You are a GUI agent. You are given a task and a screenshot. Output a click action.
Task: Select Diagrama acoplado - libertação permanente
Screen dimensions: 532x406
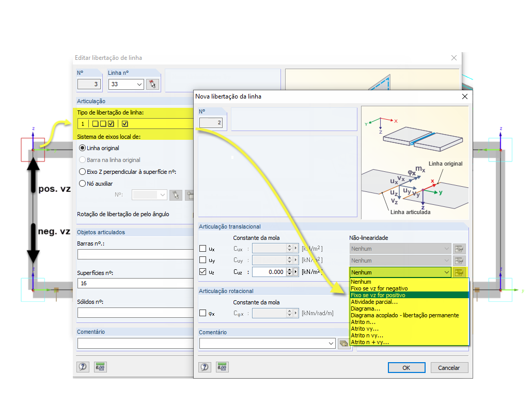409,315
